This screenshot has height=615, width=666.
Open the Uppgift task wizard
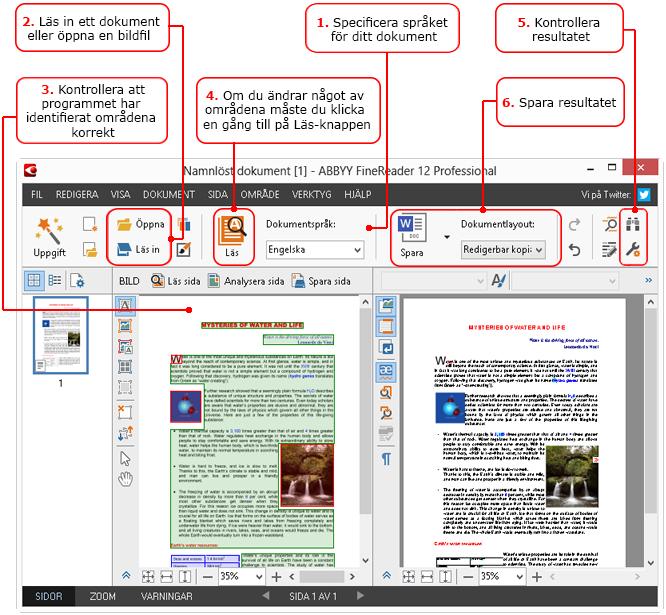point(50,237)
